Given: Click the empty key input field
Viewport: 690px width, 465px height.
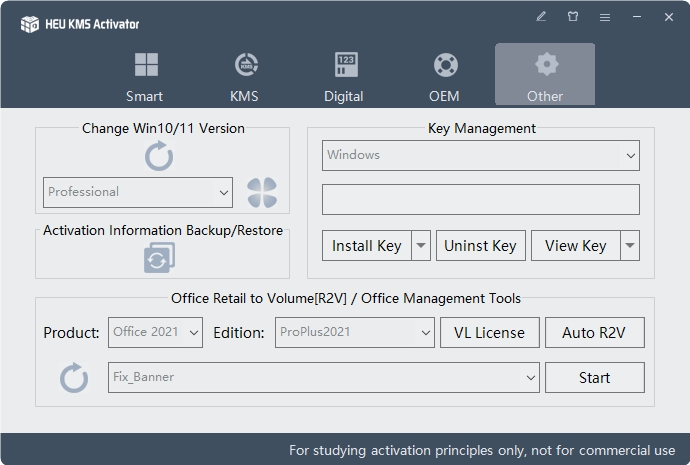Looking at the screenshot, I should (x=481, y=200).
